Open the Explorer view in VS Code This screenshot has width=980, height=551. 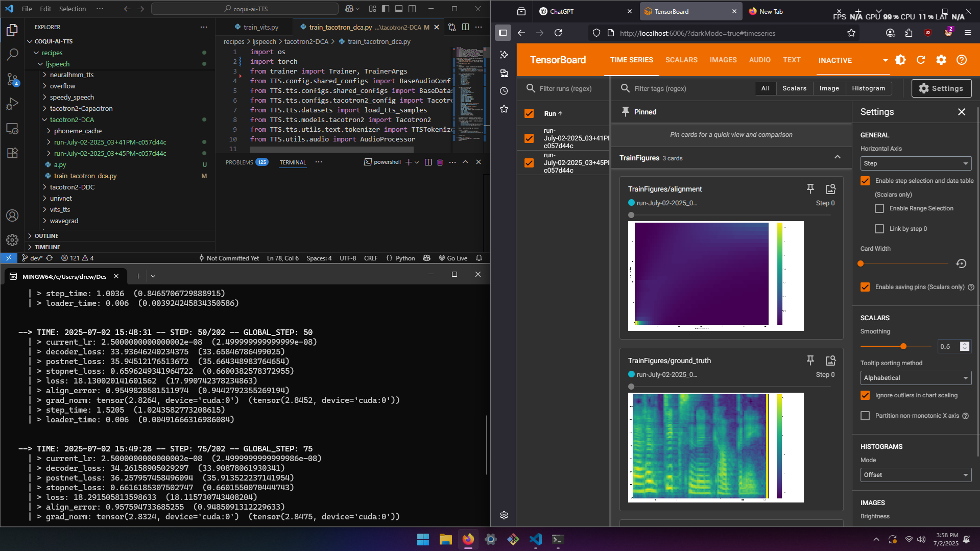tap(12, 30)
